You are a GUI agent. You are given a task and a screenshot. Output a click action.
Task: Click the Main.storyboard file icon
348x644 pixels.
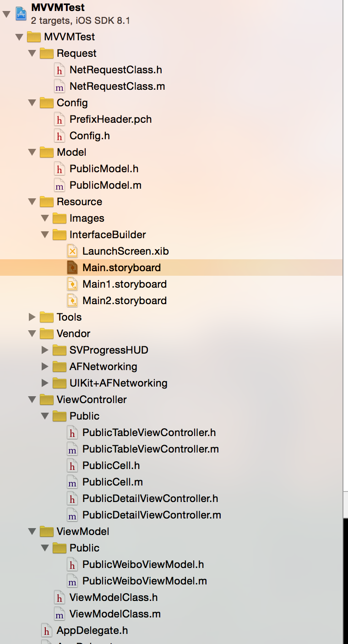[72, 267]
